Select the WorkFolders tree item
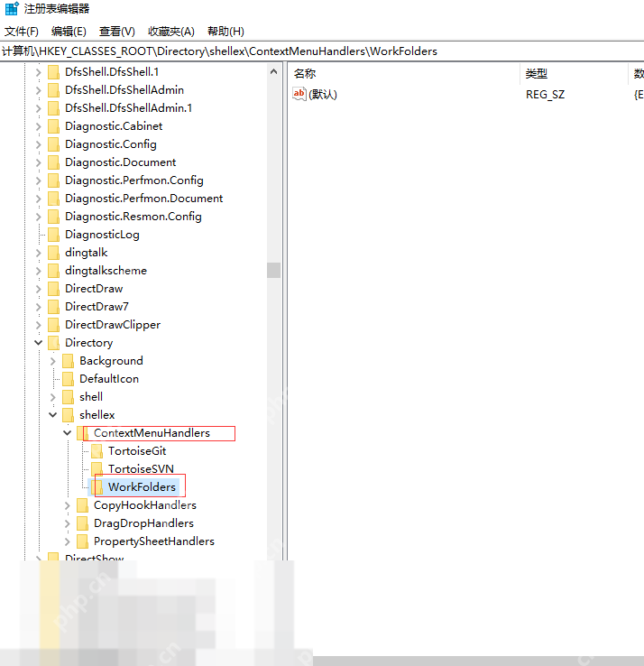 [142, 487]
